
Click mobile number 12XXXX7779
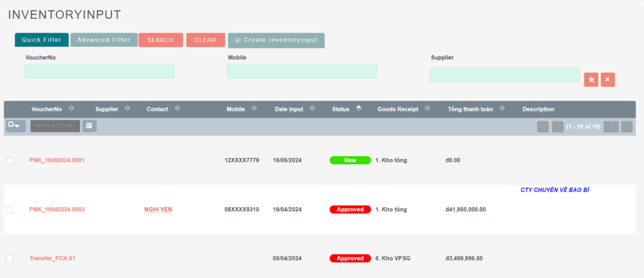point(241,160)
